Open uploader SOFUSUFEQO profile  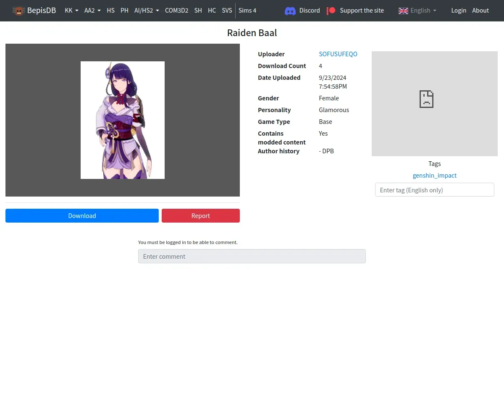coord(338,54)
